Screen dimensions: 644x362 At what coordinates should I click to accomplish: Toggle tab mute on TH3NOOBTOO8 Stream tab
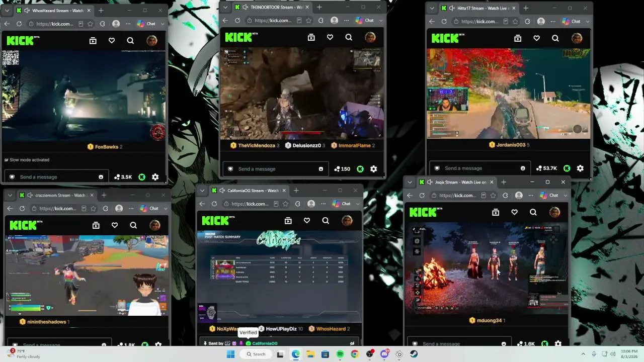pyautogui.click(x=246, y=7)
